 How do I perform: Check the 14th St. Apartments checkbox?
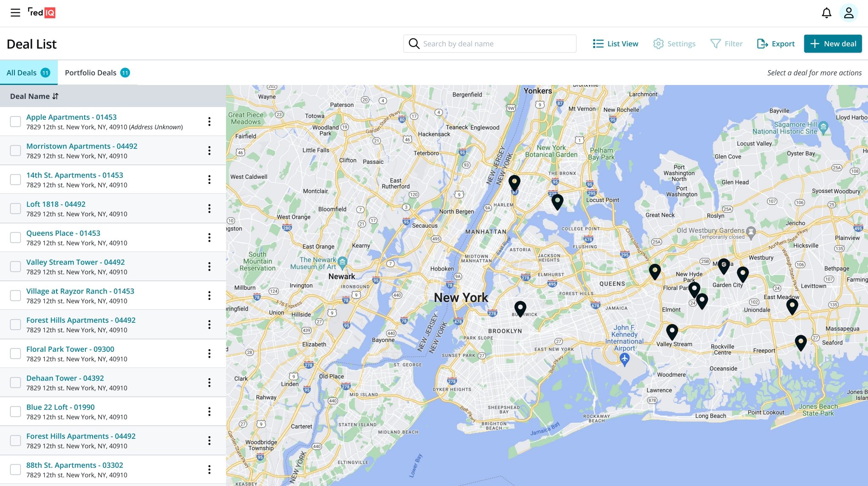point(16,179)
